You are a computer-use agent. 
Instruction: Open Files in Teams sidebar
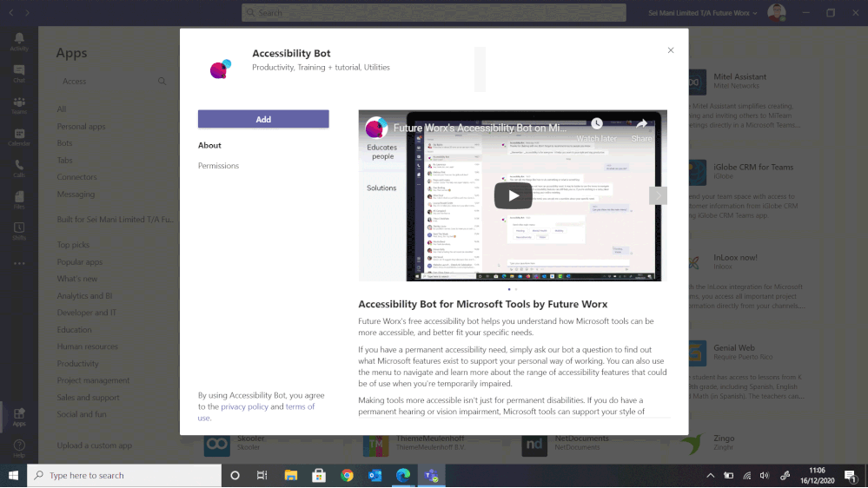click(x=19, y=200)
